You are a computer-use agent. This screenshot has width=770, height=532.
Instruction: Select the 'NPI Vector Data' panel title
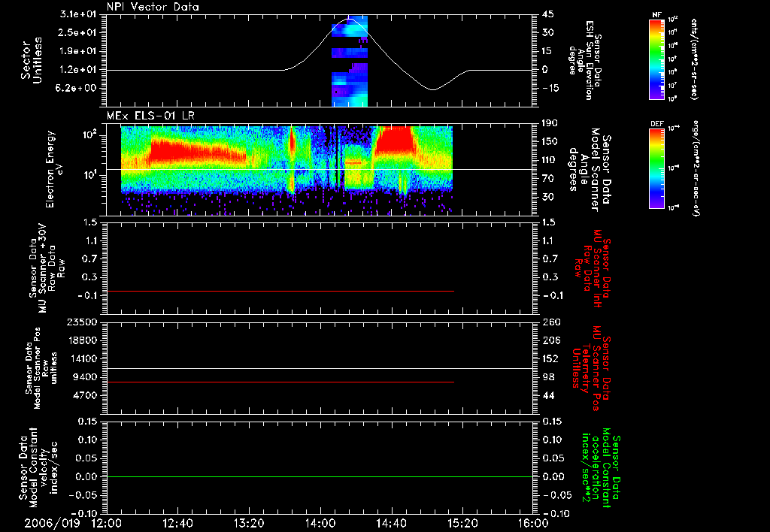click(x=153, y=7)
